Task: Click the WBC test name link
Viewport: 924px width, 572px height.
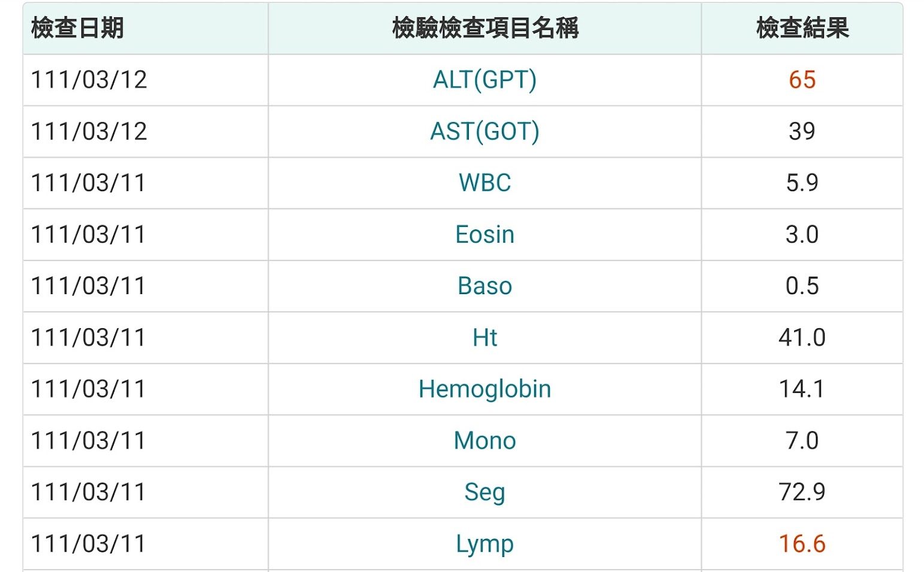Action: (484, 183)
